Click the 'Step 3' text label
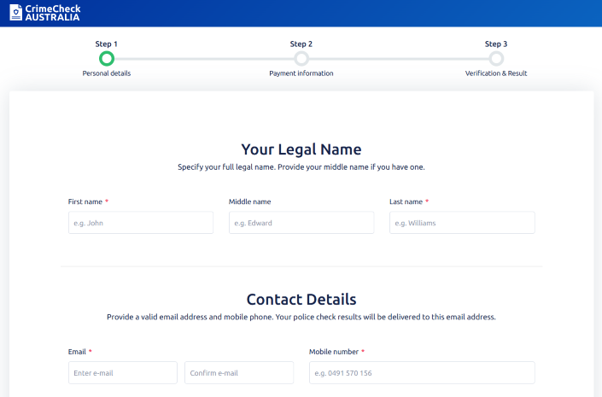Image resolution: width=602 pixels, height=397 pixels. point(496,44)
